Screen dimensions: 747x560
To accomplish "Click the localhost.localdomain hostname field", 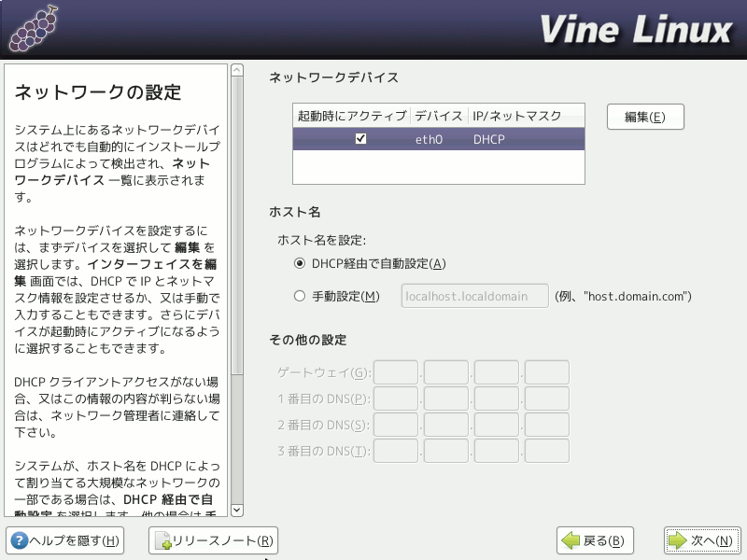I will (x=475, y=296).
